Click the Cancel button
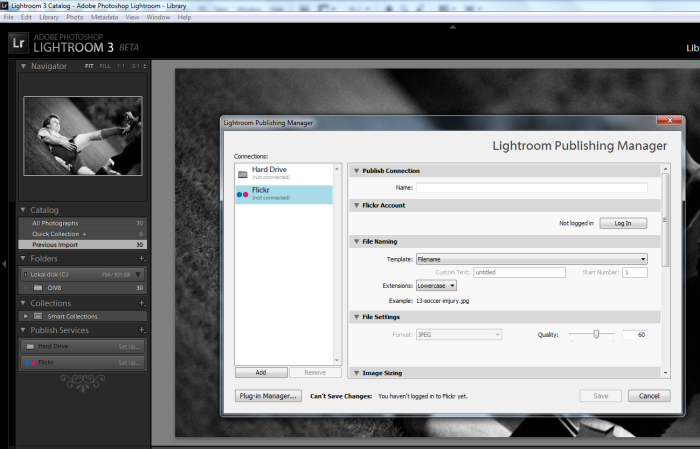 coord(649,396)
